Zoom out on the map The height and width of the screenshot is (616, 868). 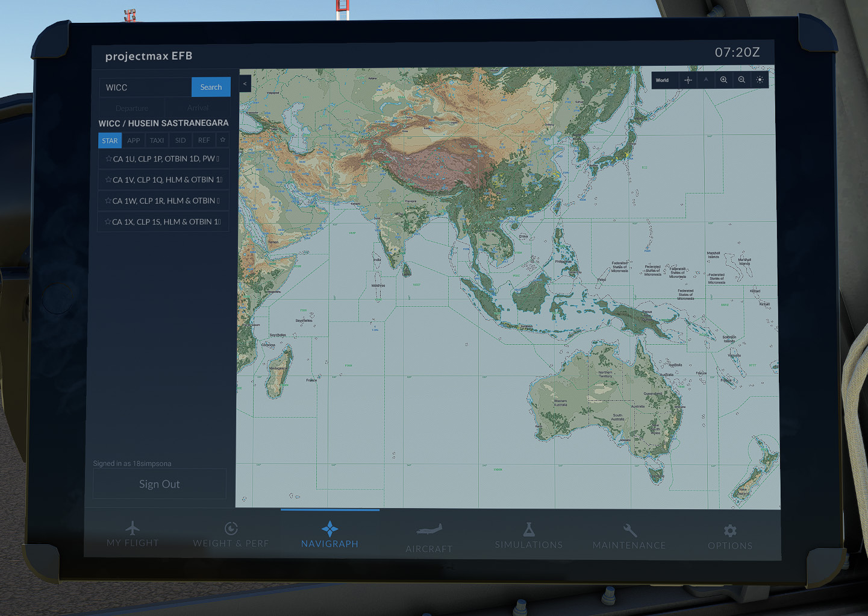(742, 80)
